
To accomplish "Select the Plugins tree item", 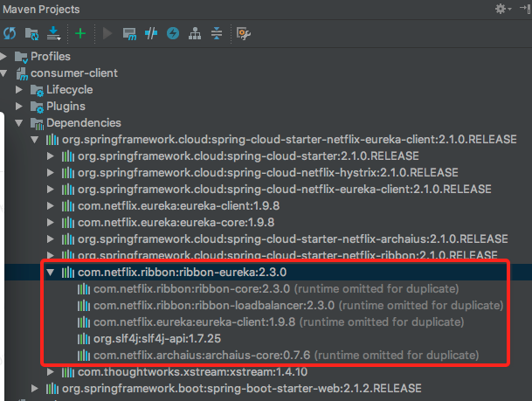I will 66,107.
